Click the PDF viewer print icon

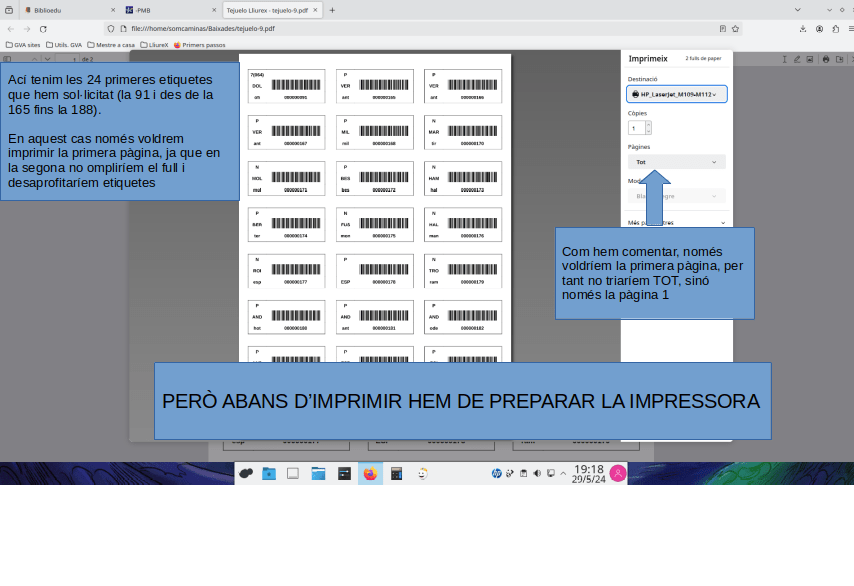pos(826,59)
